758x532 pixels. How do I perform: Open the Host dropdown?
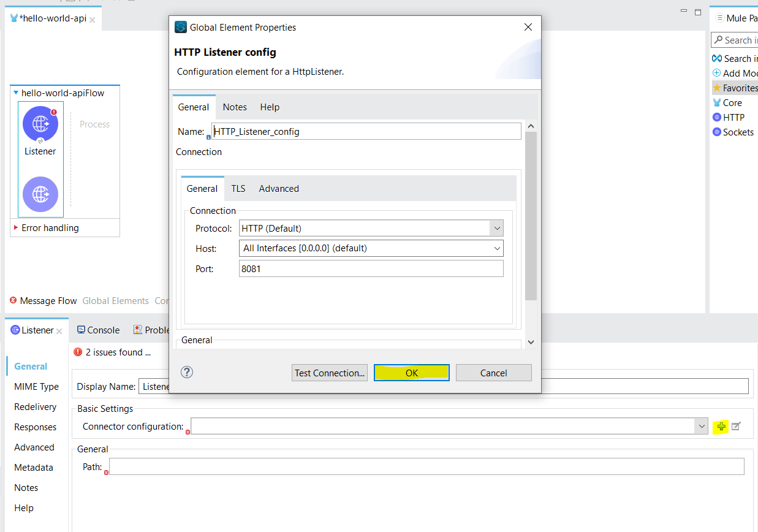(497, 248)
